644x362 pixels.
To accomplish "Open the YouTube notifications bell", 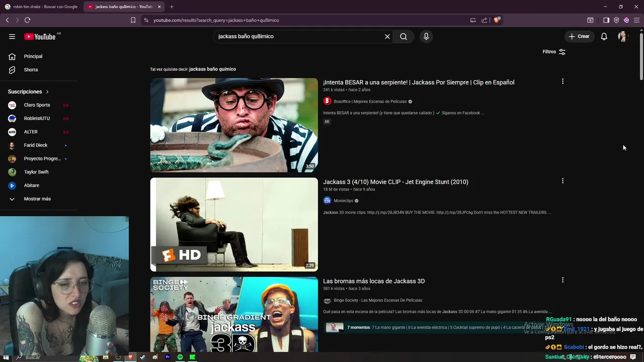I will coord(604,36).
